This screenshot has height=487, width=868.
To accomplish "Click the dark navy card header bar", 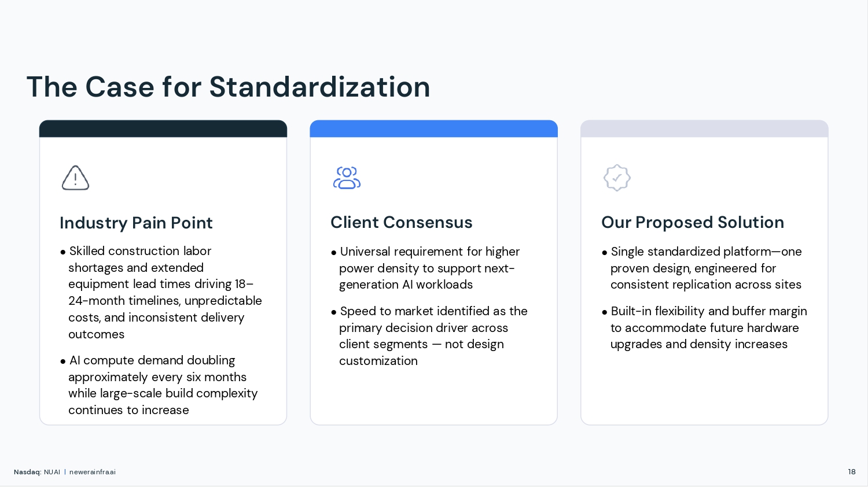I will tap(163, 128).
